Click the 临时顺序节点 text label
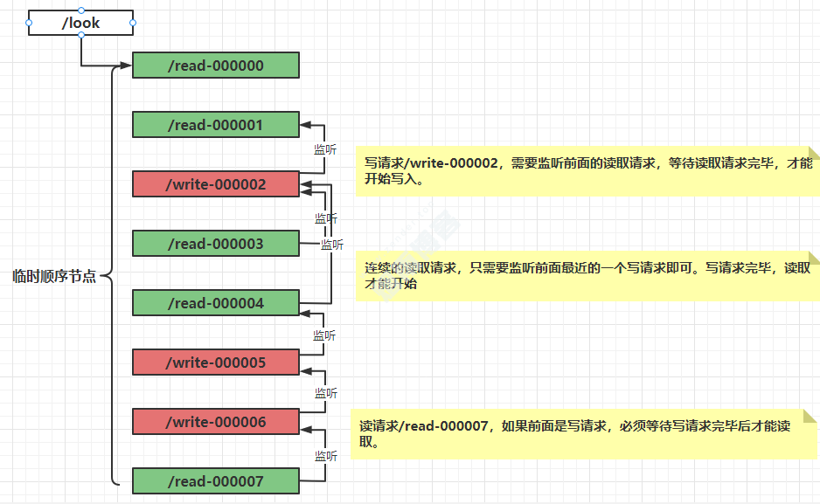Screen dimensions: 820x504 tap(53, 277)
